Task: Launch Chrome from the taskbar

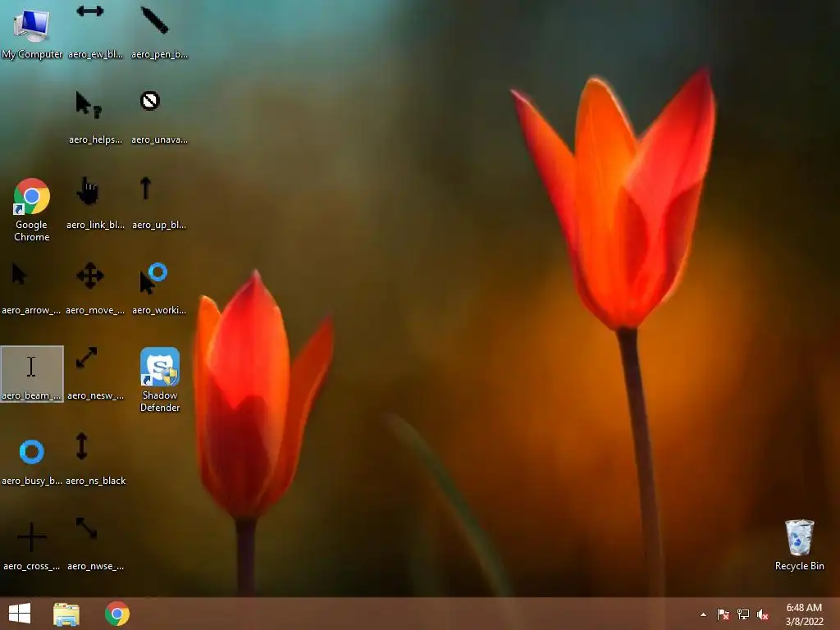Action: (117, 614)
